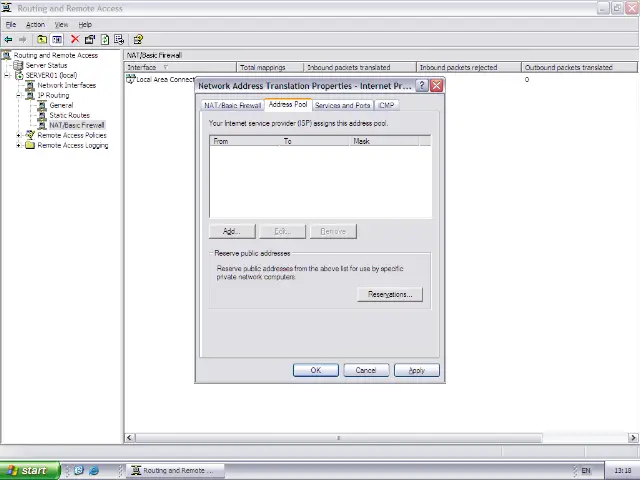Click the Up one level folder icon

coord(42,40)
